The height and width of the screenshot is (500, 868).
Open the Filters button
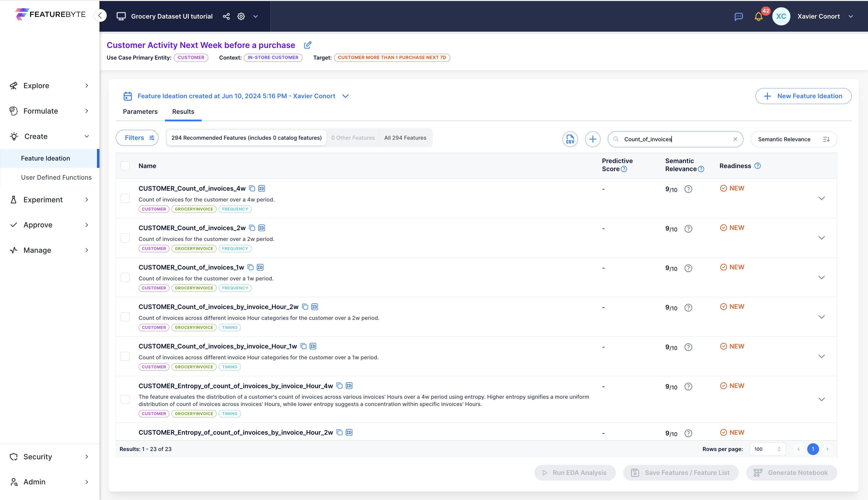point(137,138)
